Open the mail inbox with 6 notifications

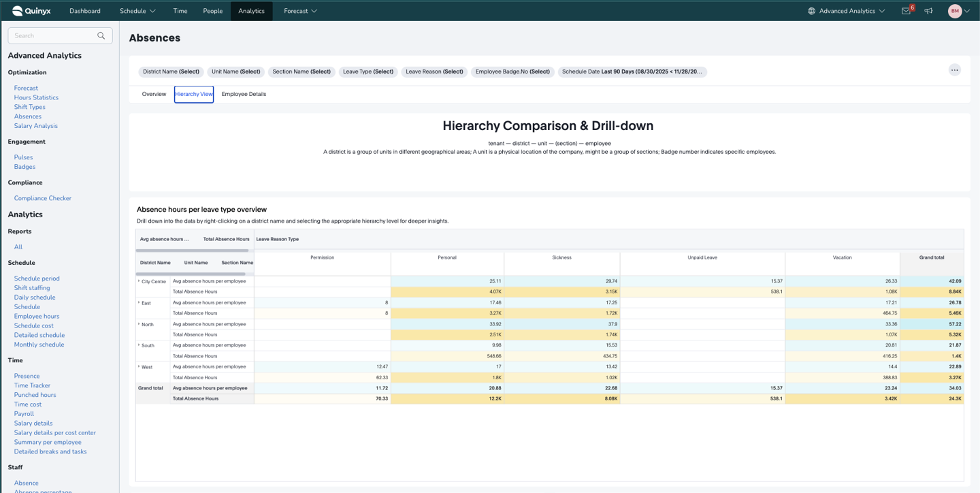point(906,11)
